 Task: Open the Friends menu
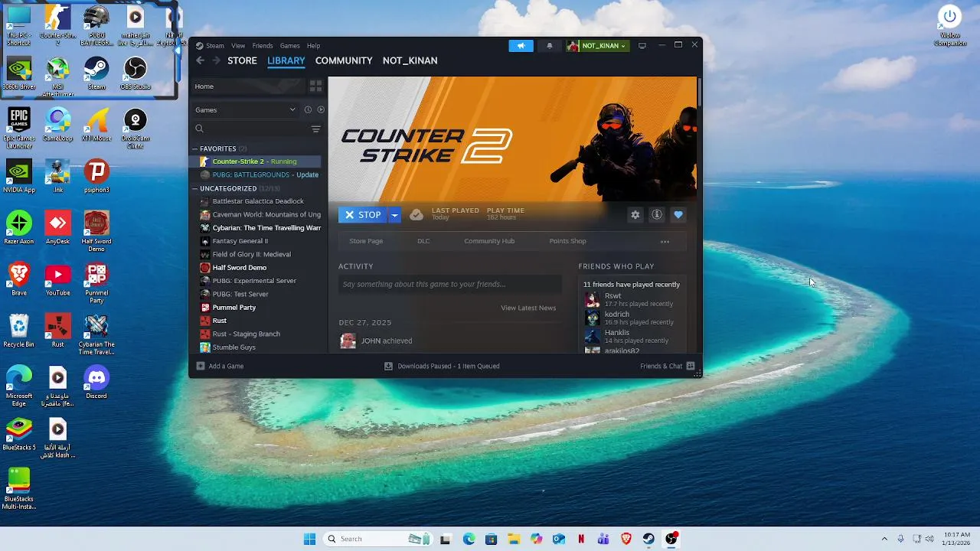pyautogui.click(x=263, y=46)
